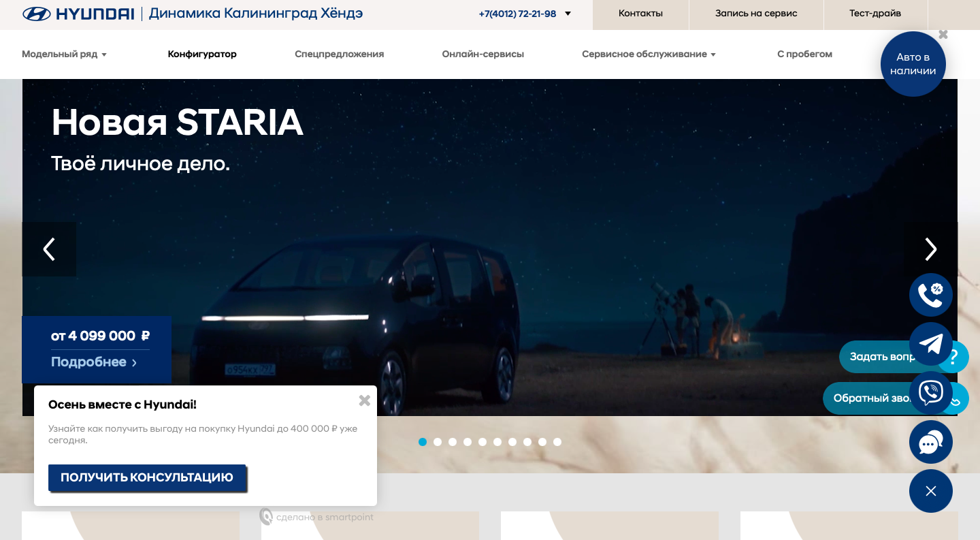Open Онлайн-сервисы section
980x540 pixels.
tap(483, 54)
